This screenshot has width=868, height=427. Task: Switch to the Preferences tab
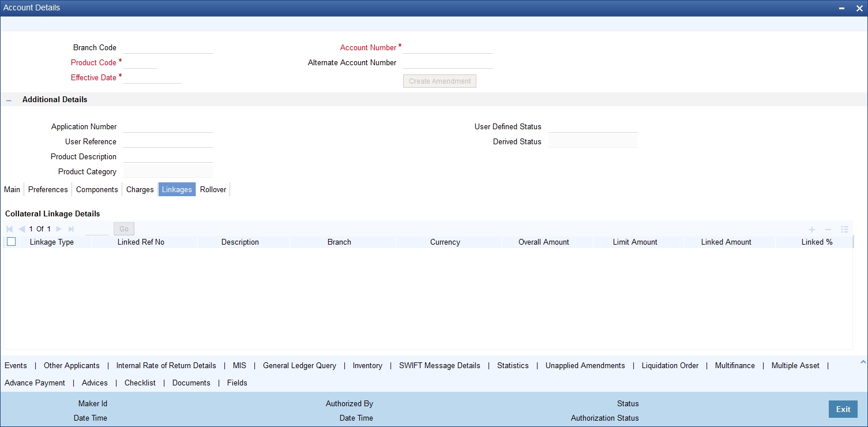[x=48, y=189]
